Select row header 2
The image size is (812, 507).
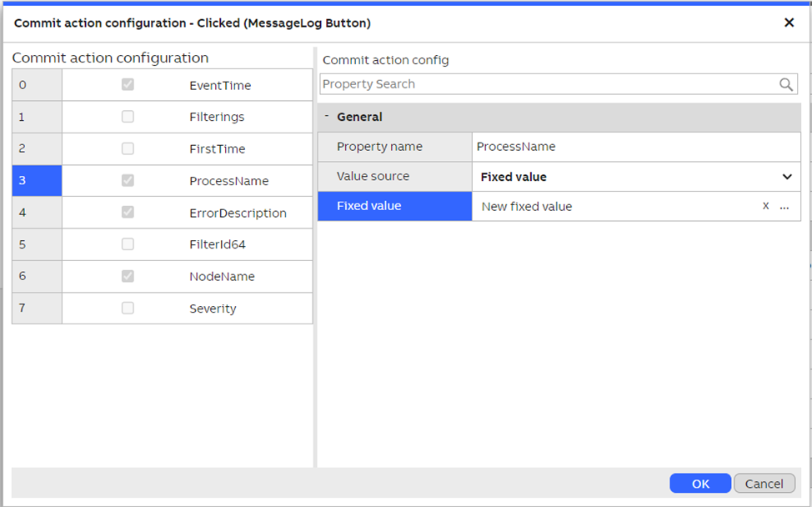[37, 148]
